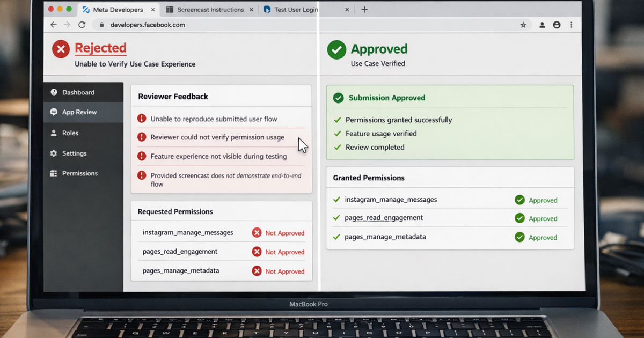Open a new tab with the plus button
This screenshot has height=338, width=644.
(x=364, y=10)
